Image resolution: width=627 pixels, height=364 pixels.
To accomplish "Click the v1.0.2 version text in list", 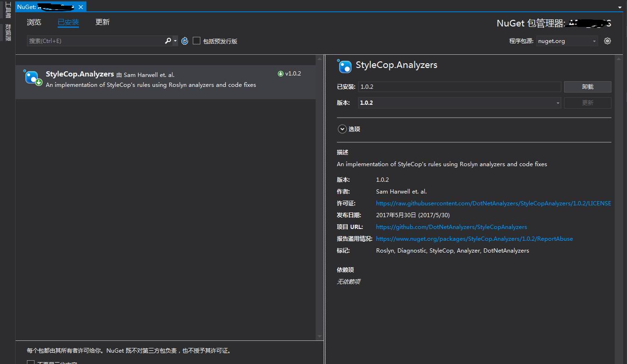I will coord(293,74).
